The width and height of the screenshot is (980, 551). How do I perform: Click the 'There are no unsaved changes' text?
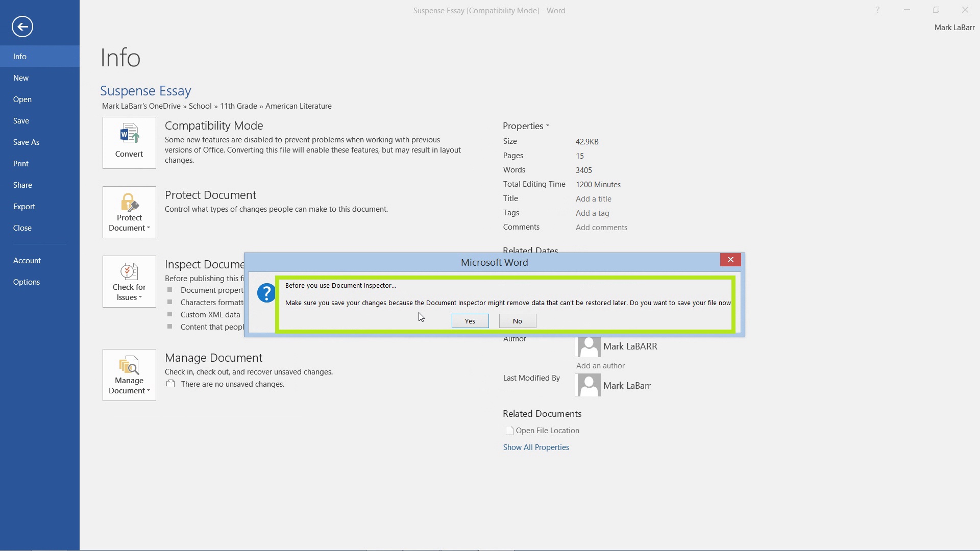click(233, 384)
